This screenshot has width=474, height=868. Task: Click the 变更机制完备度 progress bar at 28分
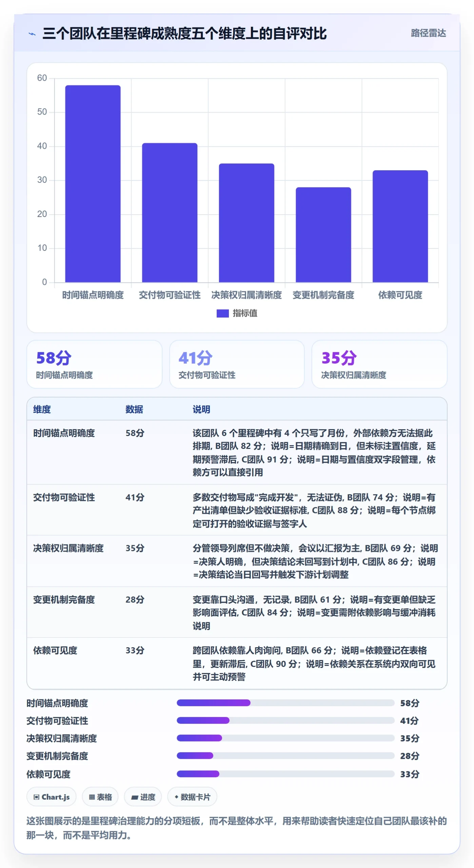click(x=285, y=755)
